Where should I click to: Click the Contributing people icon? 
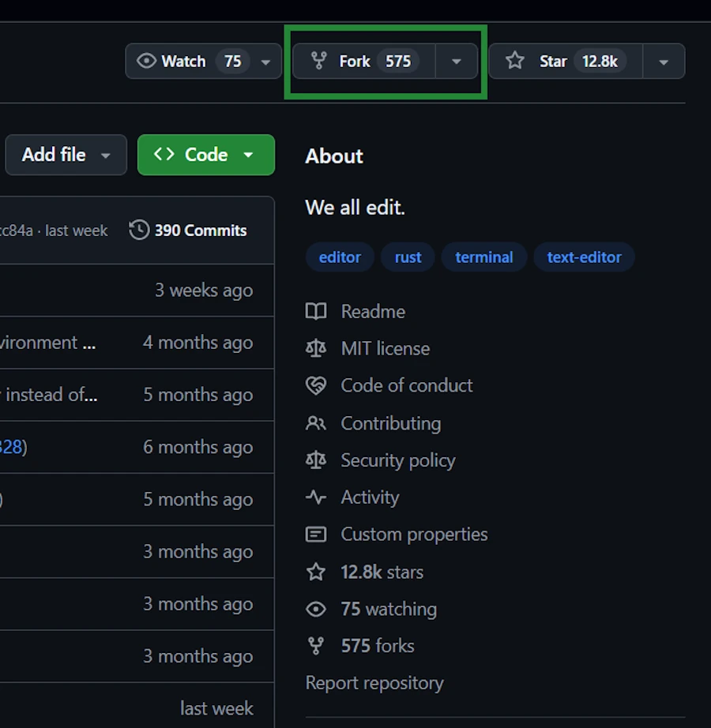click(316, 423)
